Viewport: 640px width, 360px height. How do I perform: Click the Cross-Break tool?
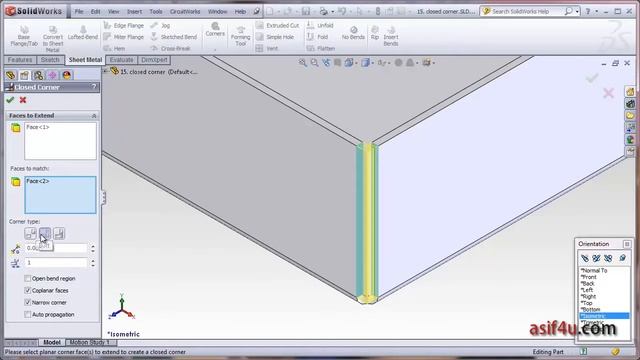(x=170, y=48)
